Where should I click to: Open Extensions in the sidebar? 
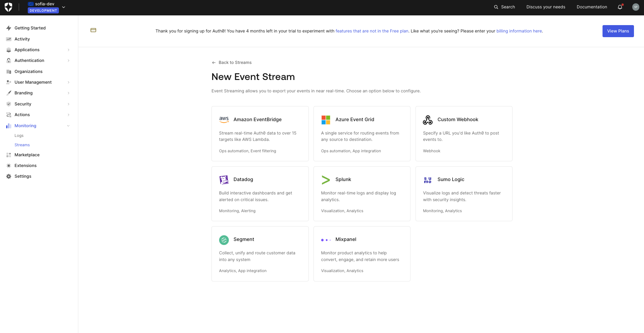[x=25, y=166]
